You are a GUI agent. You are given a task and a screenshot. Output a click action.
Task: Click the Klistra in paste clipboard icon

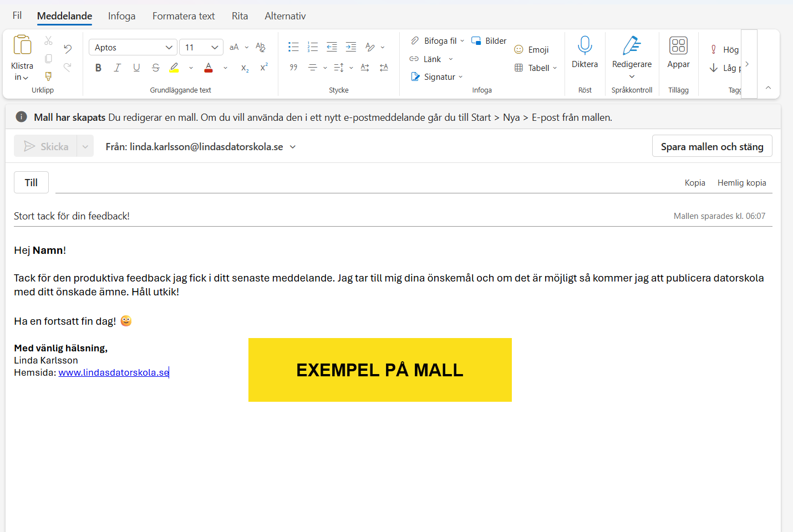coord(22,45)
